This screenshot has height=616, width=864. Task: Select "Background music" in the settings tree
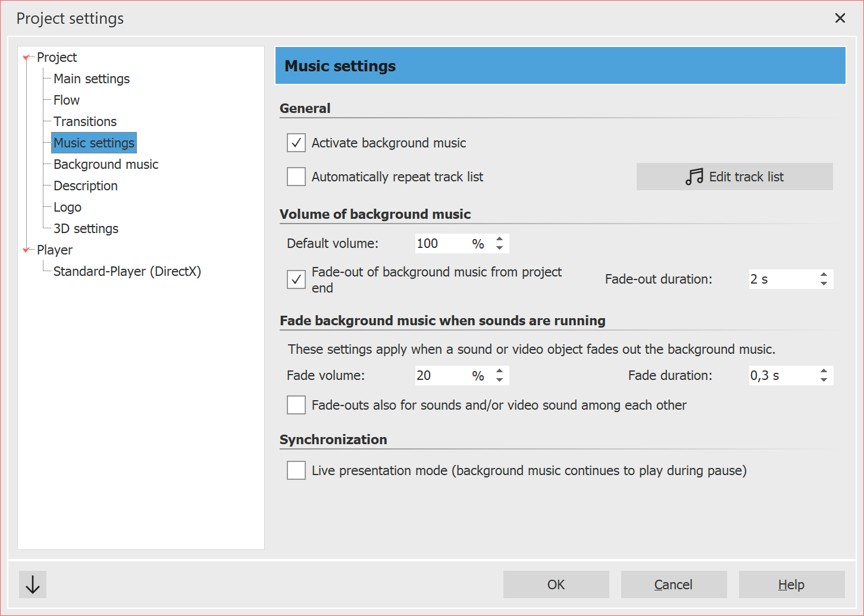[105, 164]
